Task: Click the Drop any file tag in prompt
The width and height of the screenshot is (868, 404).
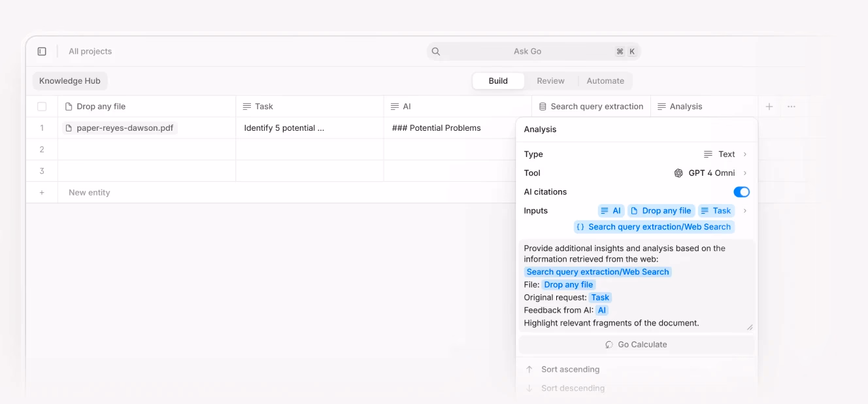Action: [569, 284]
